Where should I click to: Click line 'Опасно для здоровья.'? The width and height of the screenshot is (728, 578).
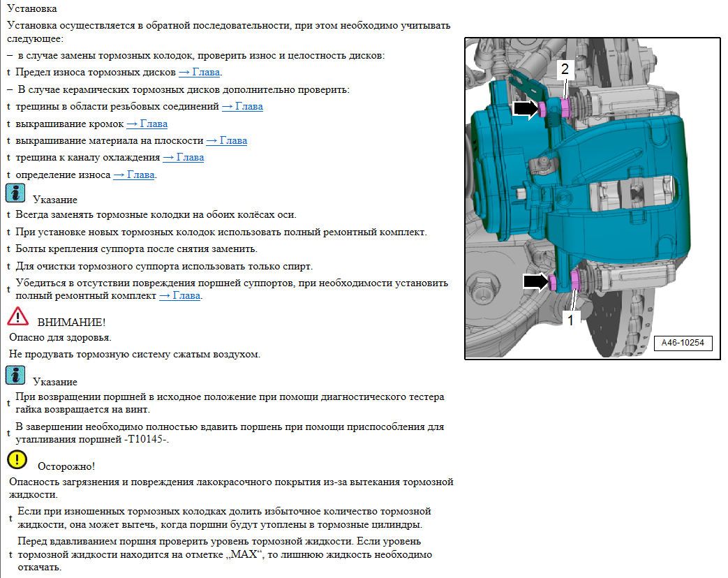60,337
